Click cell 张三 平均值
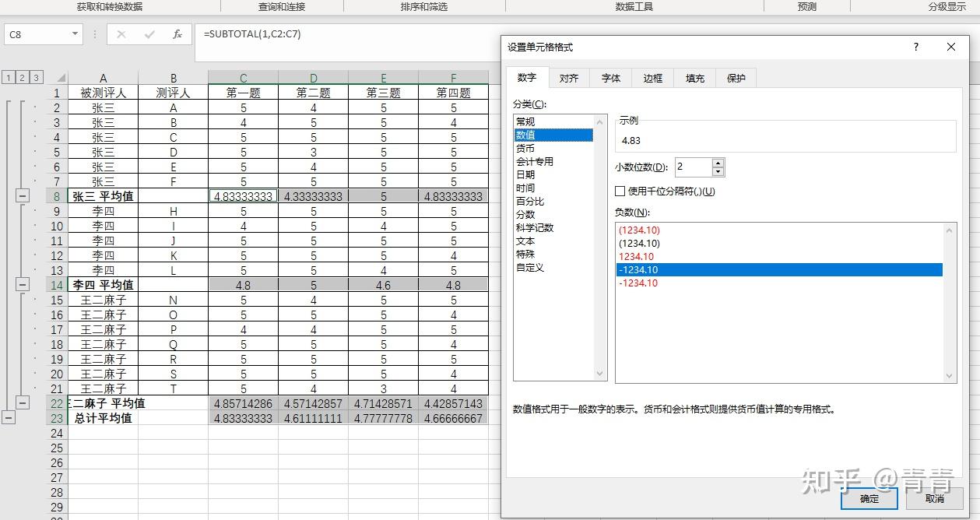The height and width of the screenshot is (520, 980). (104, 196)
